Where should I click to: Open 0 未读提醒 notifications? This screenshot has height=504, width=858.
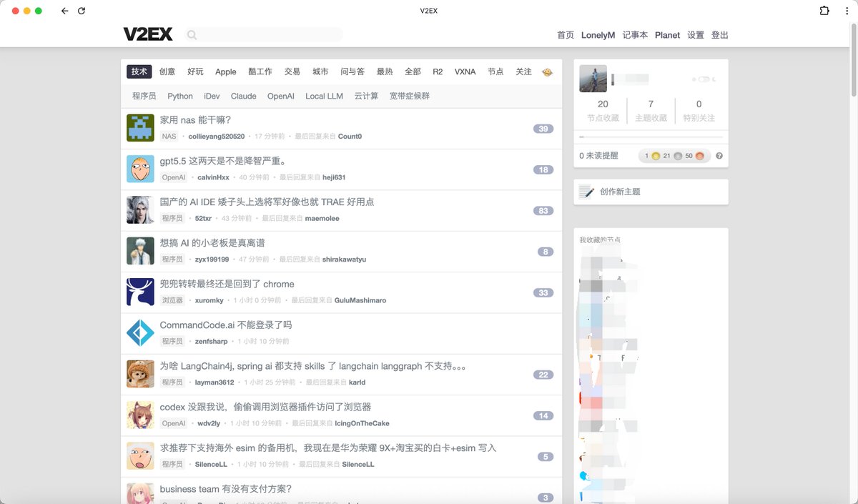click(x=598, y=156)
